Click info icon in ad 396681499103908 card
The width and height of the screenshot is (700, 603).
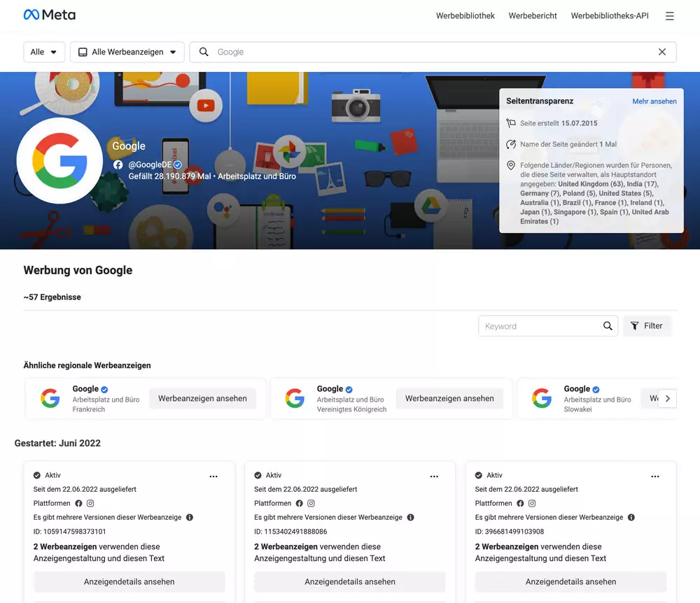coord(631,518)
